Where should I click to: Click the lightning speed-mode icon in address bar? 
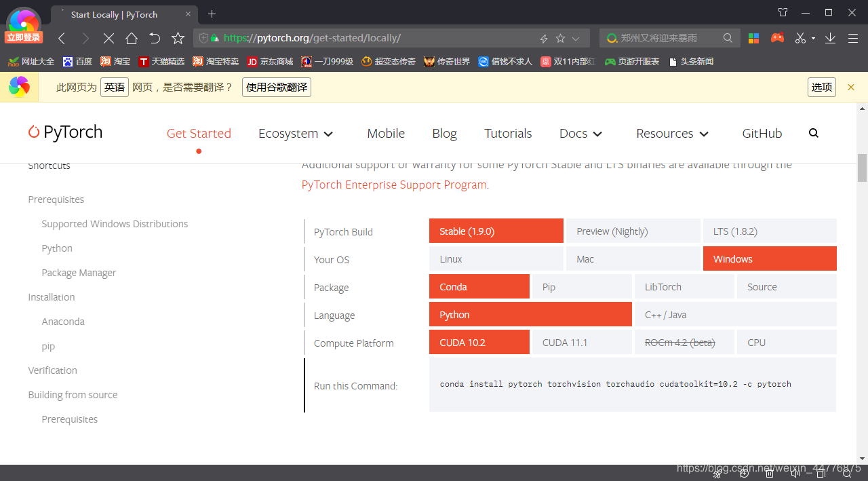[x=544, y=39]
